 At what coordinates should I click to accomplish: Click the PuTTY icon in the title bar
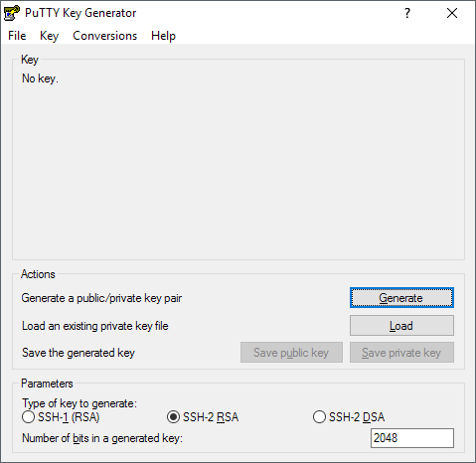coord(12,13)
